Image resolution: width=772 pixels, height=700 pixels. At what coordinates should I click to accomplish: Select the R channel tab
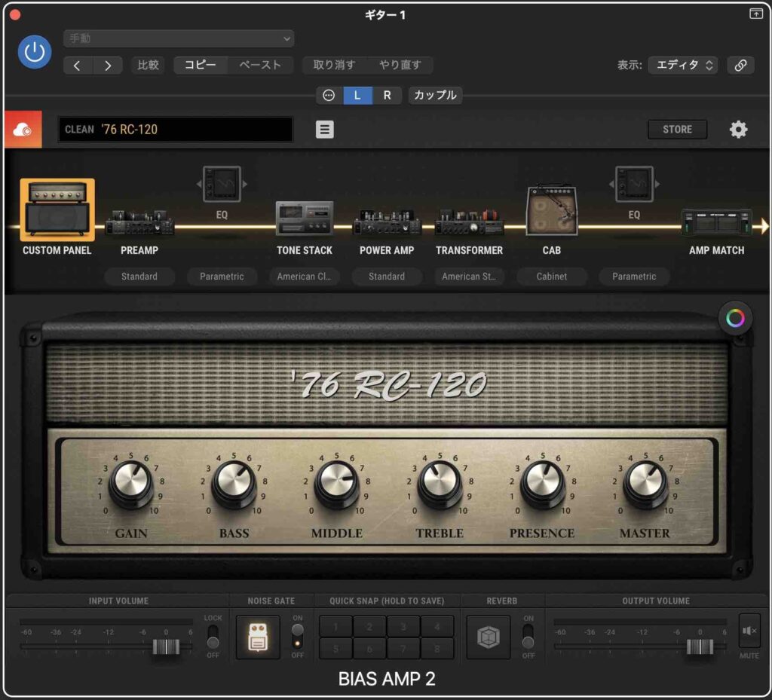pos(387,96)
